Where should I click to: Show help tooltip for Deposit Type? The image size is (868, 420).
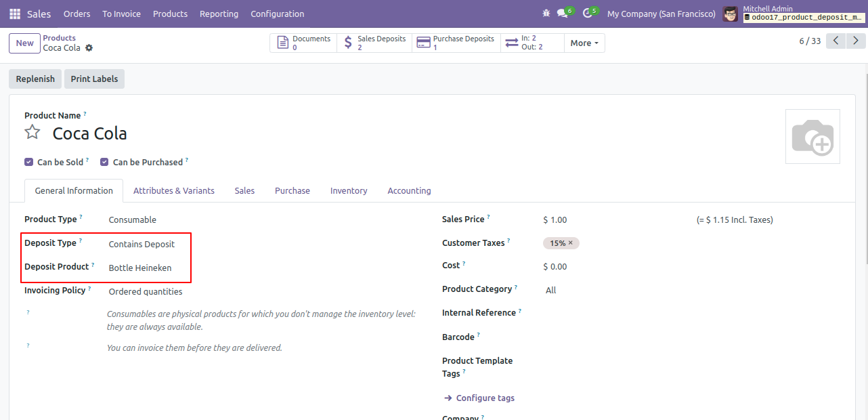pyautogui.click(x=81, y=241)
